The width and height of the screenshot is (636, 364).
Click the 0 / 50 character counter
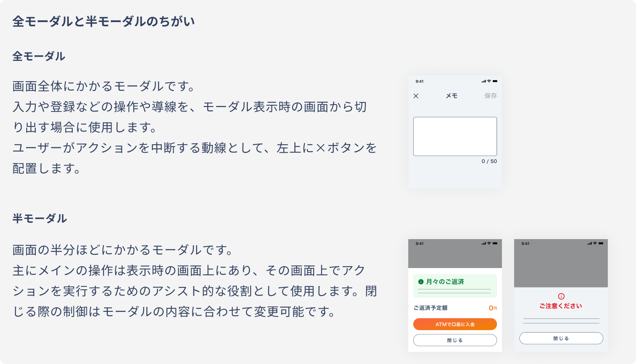[489, 161]
